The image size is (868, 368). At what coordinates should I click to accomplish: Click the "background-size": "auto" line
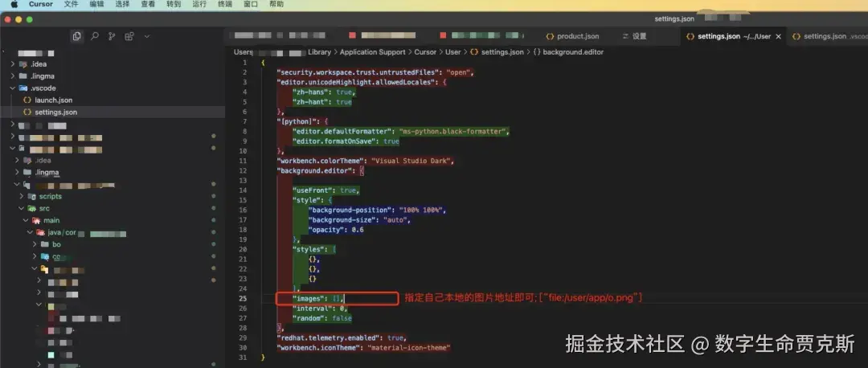[359, 219]
